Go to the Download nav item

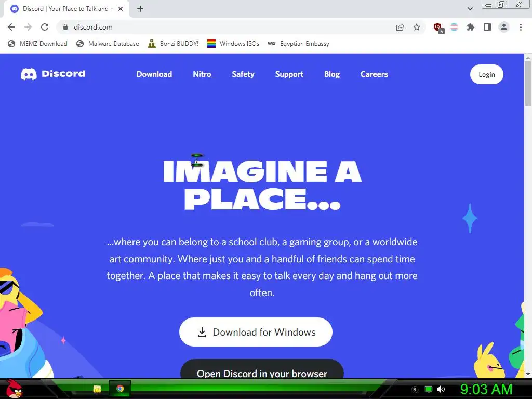(x=154, y=74)
